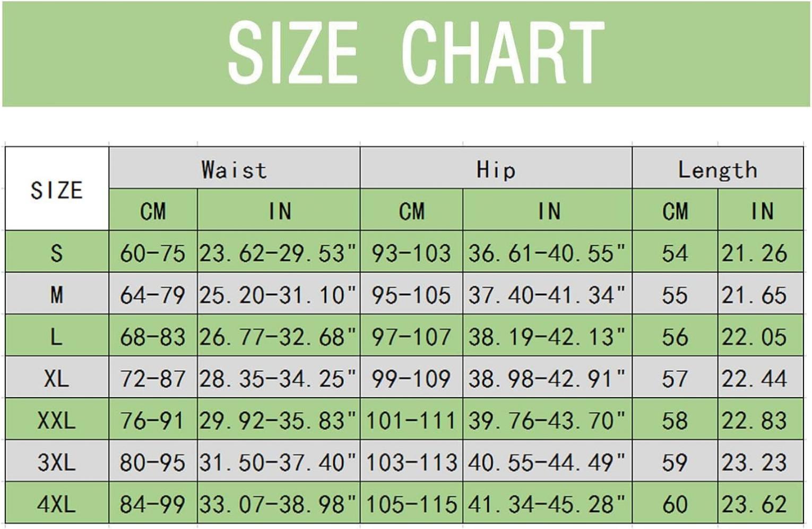812x529 pixels.
Task: Click waist cell 60-75 for size S
Action: coord(153,252)
